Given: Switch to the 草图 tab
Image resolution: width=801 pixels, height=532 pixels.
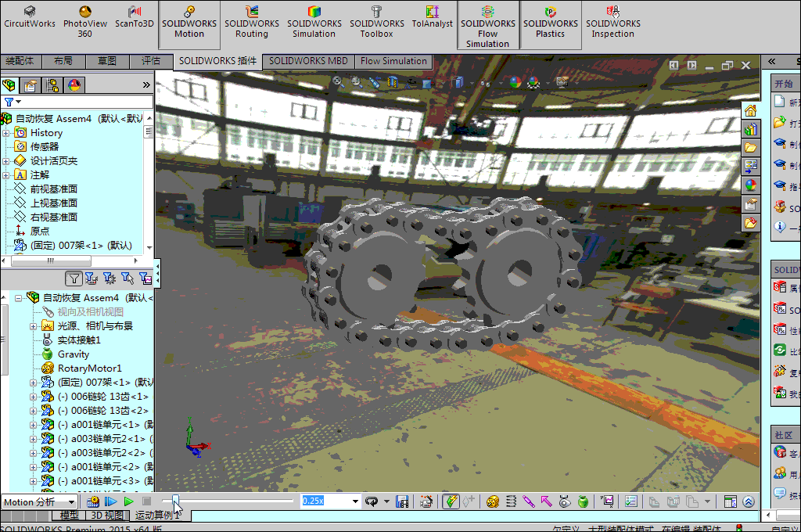Looking at the screenshot, I should (x=106, y=61).
